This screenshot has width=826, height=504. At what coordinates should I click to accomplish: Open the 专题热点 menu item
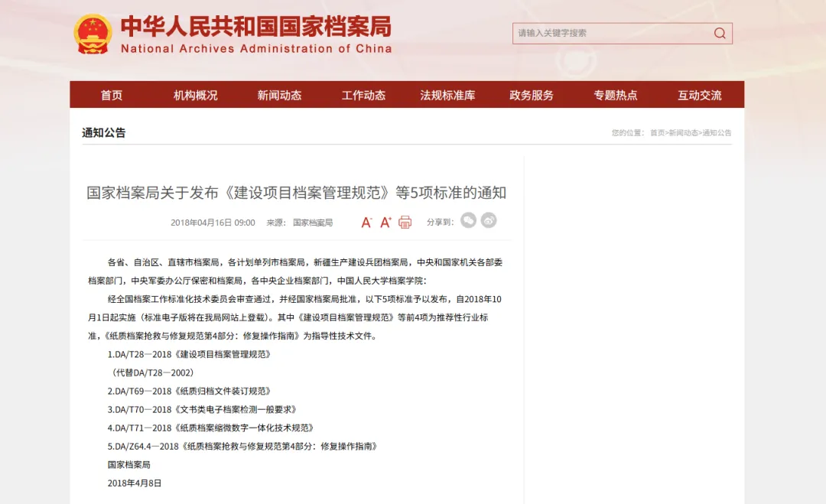click(615, 96)
